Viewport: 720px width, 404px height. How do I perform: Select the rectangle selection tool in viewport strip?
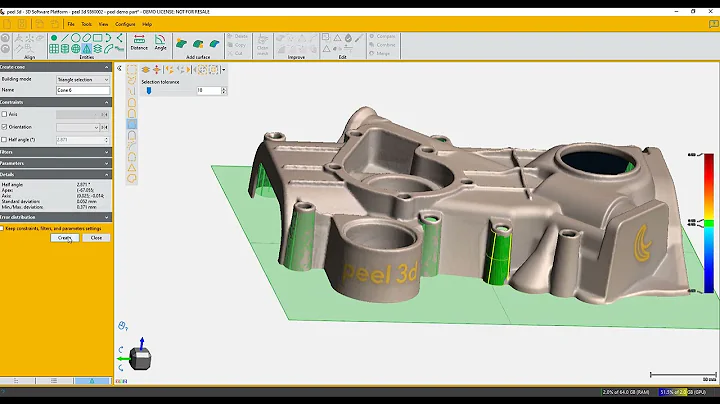pyautogui.click(x=132, y=70)
